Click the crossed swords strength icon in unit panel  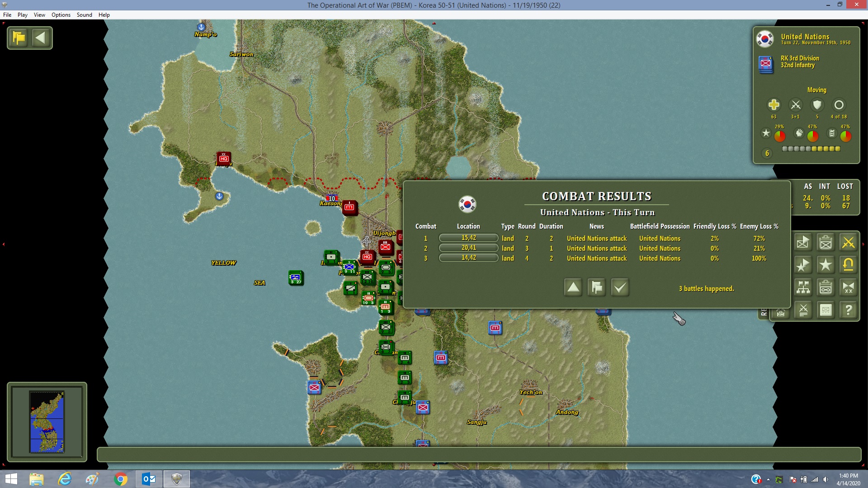(x=795, y=105)
